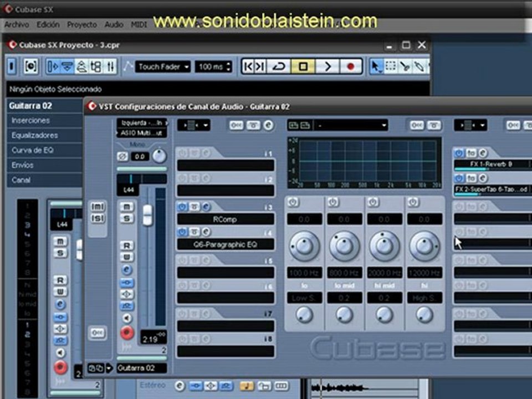
Task: Click the 100.0 Hz frequency field
Action: (304, 273)
